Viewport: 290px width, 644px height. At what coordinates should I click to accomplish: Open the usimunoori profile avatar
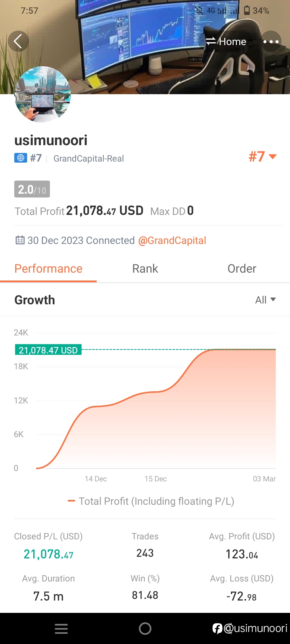(43, 94)
